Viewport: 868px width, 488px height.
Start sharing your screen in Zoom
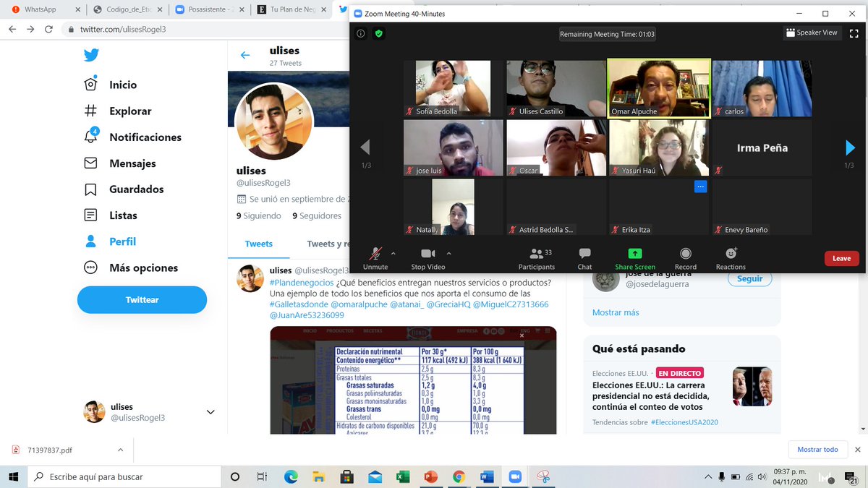[x=634, y=257]
